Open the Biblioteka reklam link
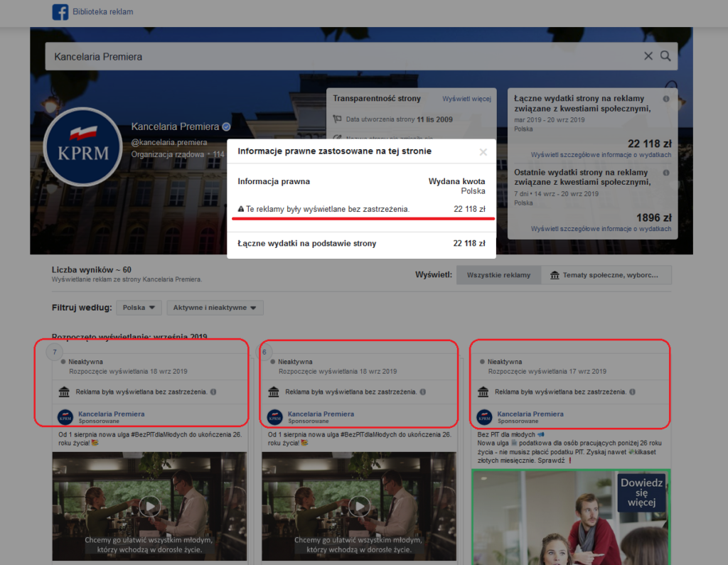728x565 pixels. pyautogui.click(x=102, y=11)
